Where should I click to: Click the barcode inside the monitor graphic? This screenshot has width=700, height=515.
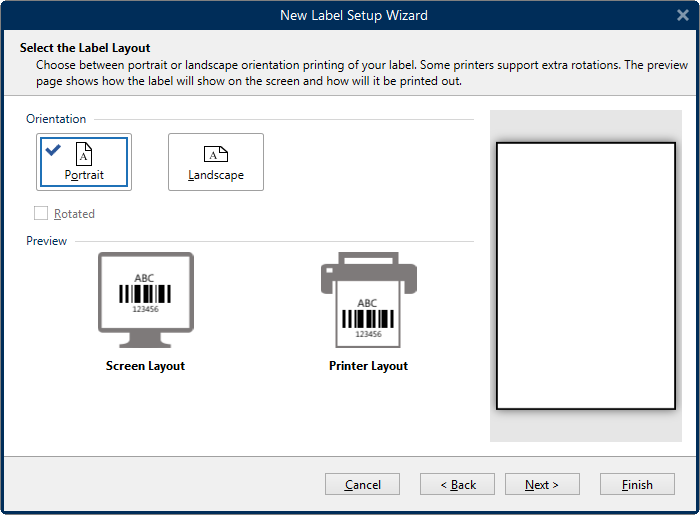pyautogui.click(x=146, y=293)
